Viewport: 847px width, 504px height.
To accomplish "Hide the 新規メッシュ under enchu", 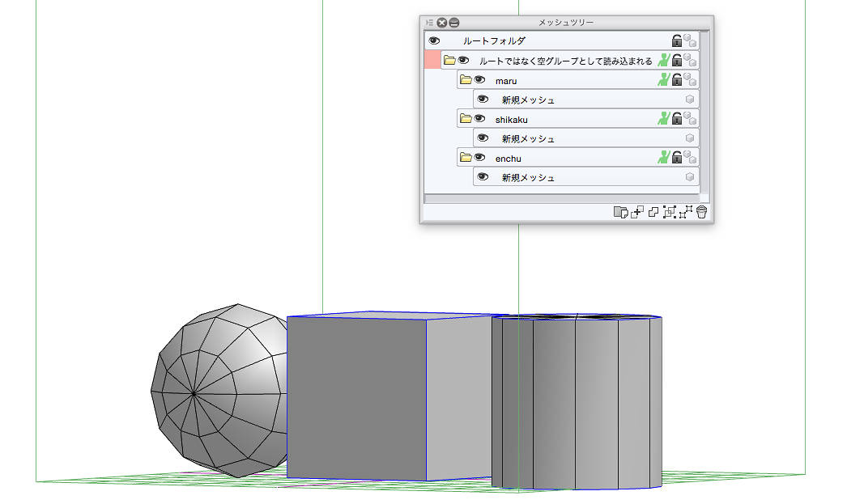I will (483, 177).
